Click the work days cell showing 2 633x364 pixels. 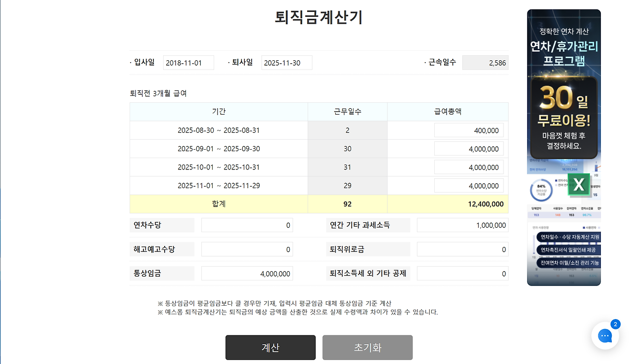pos(348,130)
